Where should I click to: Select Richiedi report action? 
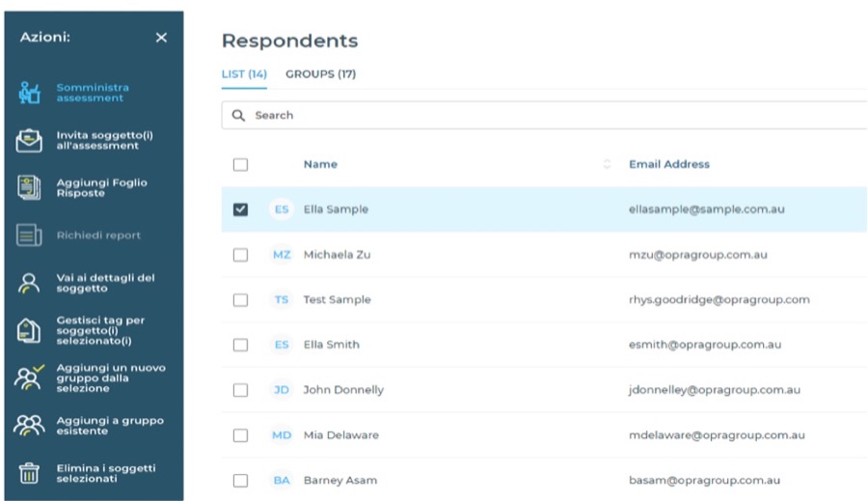click(98, 235)
